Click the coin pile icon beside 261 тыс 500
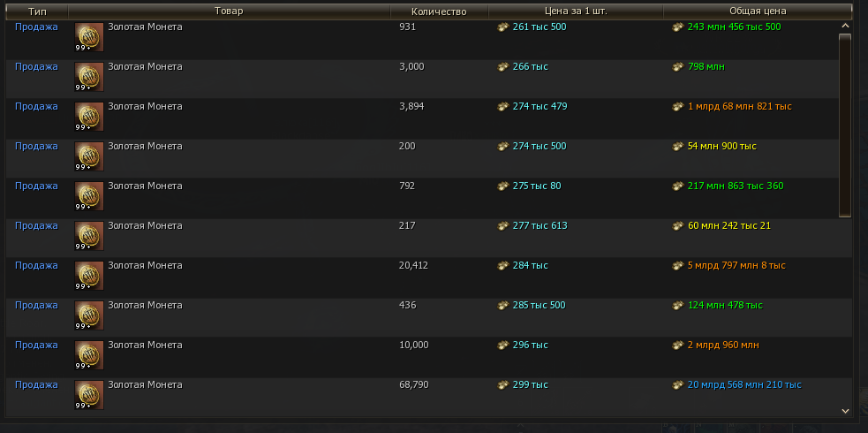868x433 pixels. [503, 27]
